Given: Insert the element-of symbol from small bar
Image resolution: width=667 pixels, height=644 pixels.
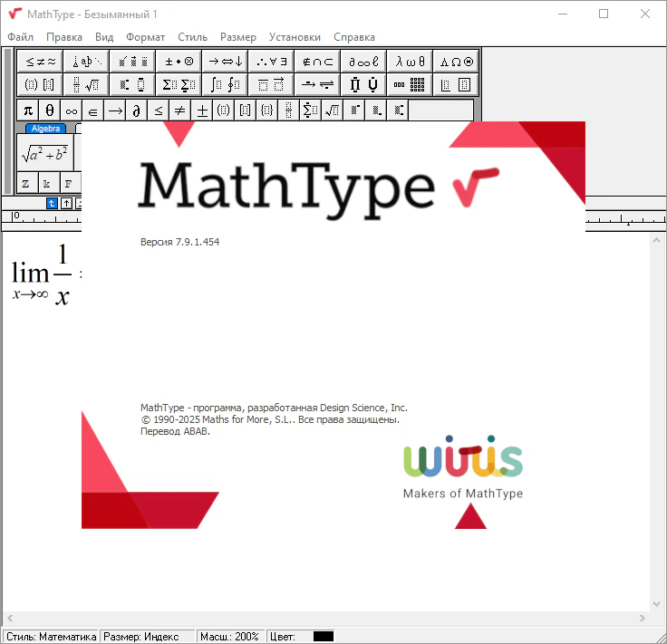Looking at the screenshot, I should [93, 111].
